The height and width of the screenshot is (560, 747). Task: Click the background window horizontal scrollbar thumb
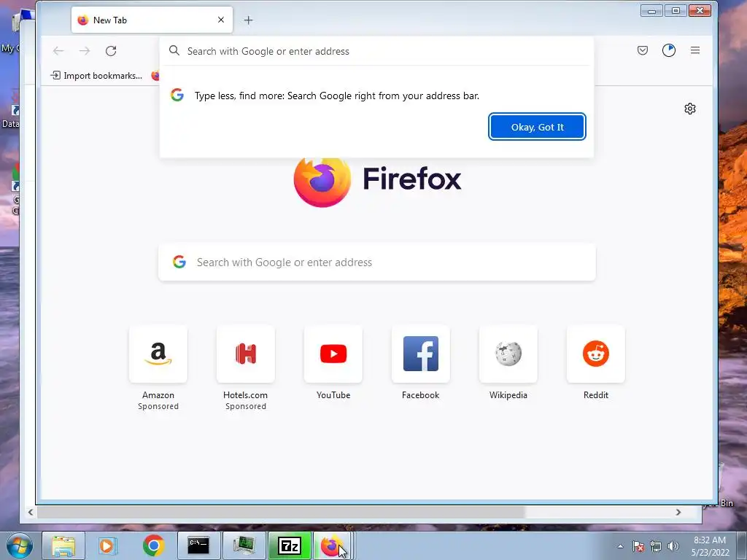(281, 513)
